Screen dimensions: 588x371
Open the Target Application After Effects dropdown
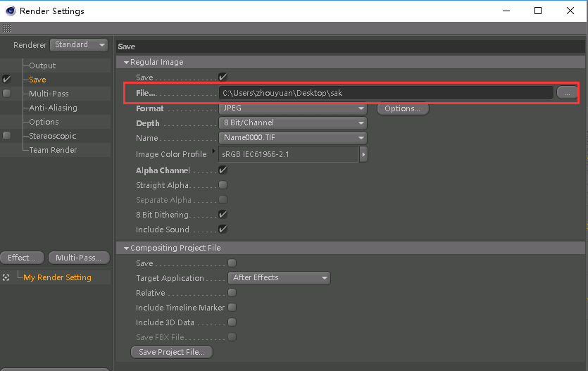pyautogui.click(x=280, y=278)
